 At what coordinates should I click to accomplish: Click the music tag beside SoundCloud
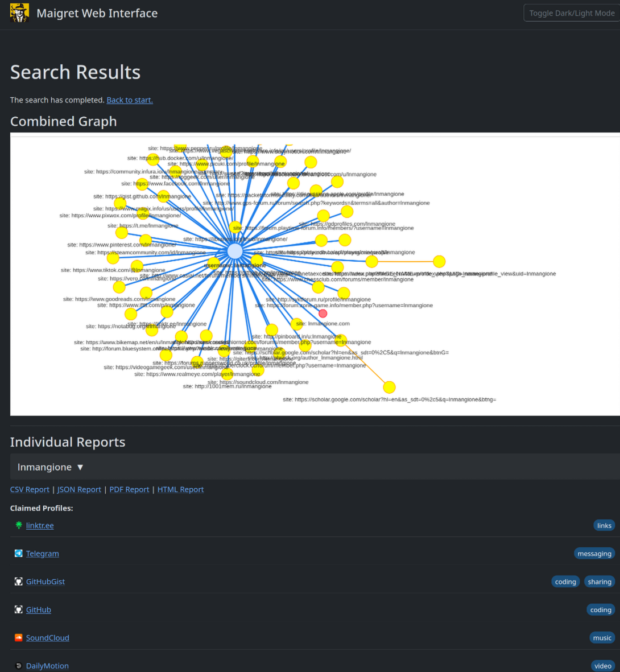click(602, 637)
